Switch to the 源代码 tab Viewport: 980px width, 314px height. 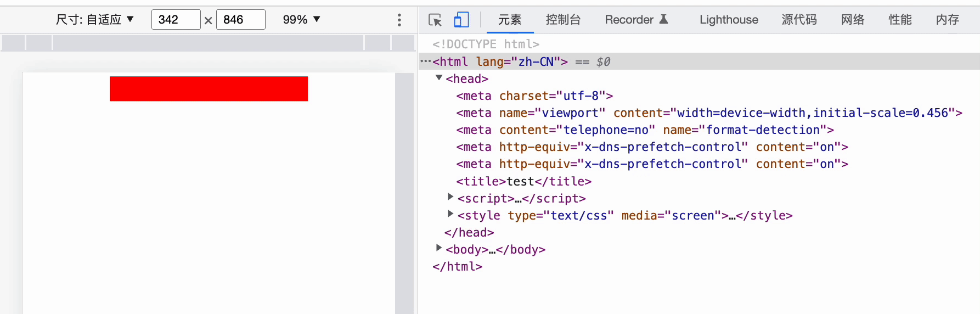coord(799,20)
